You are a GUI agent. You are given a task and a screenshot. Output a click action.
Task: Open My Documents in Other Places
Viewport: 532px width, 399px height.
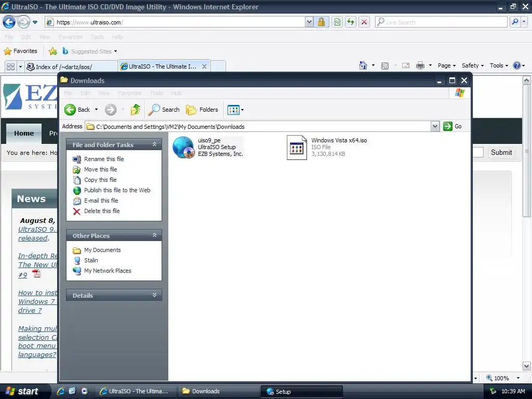(102, 250)
